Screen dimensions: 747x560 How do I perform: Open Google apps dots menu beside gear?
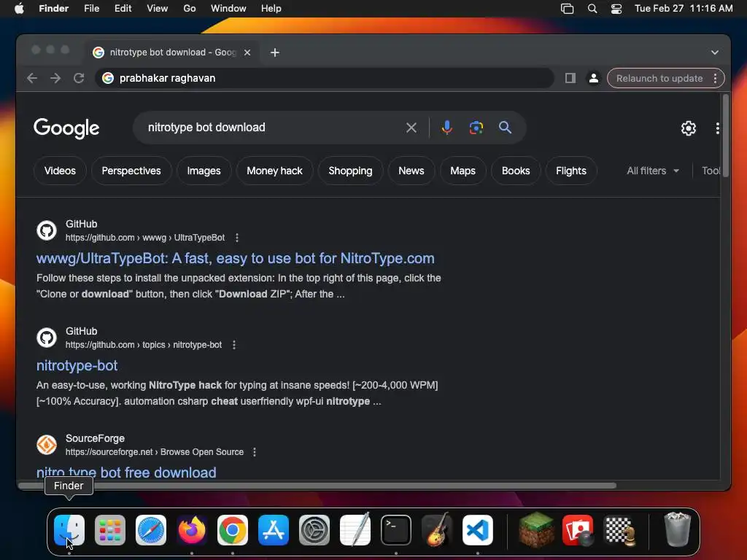coord(718,128)
